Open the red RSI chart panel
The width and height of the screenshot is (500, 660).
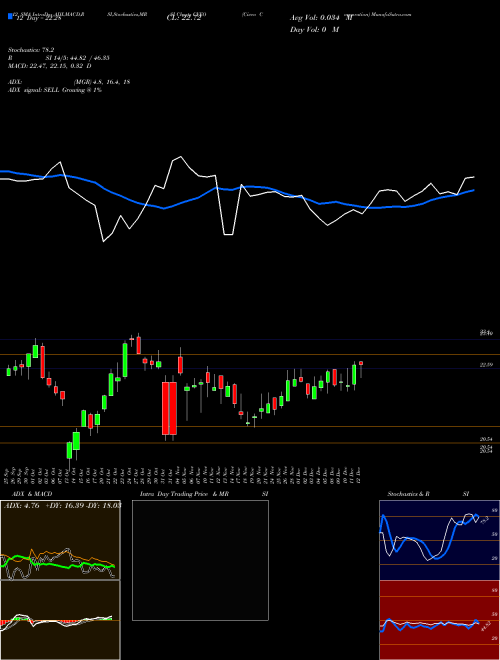pyautogui.click(x=439, y=620)
